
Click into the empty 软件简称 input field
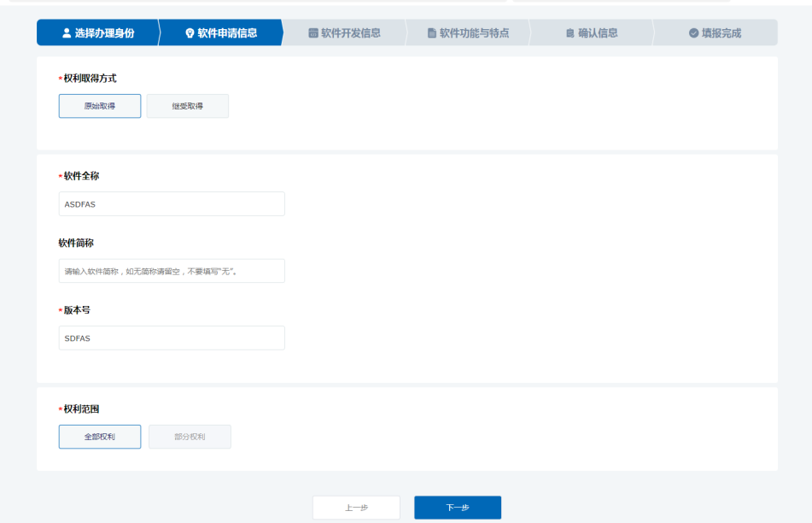click(172, 271)
